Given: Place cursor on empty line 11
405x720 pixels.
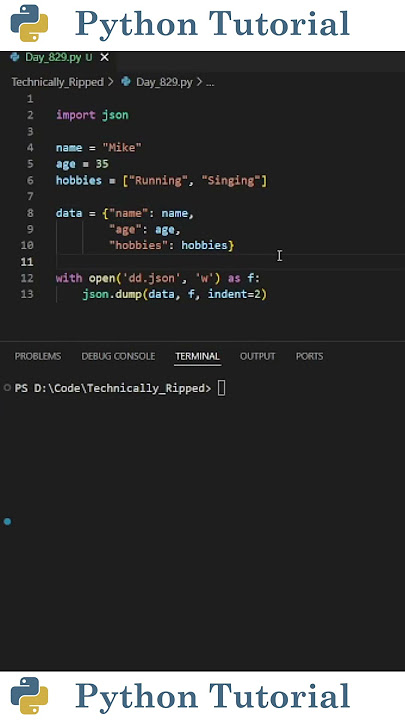Looking at the screenshot, I should point(230,262).
